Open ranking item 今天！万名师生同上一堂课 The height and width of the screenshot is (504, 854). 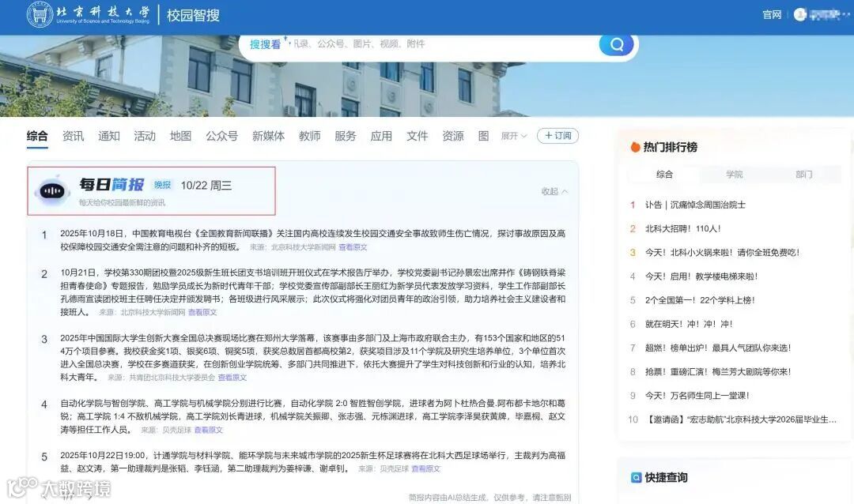pos(697,396)
